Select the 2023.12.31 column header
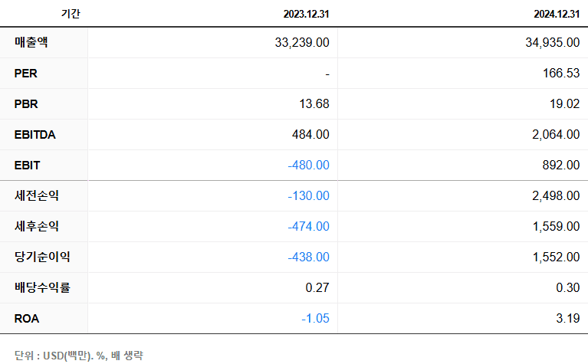The width and height of the screenshot is (588, 364). (x=306, y=15)
